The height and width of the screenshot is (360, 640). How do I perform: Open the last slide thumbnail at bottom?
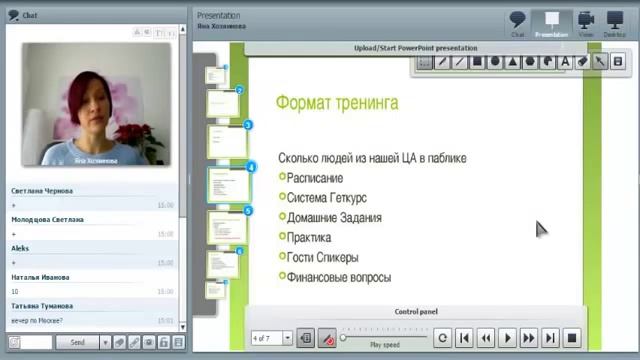point(216,291)
